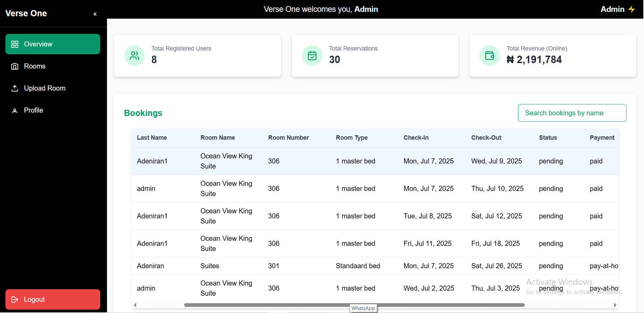Click the Logout door icon

coord(15,299)
